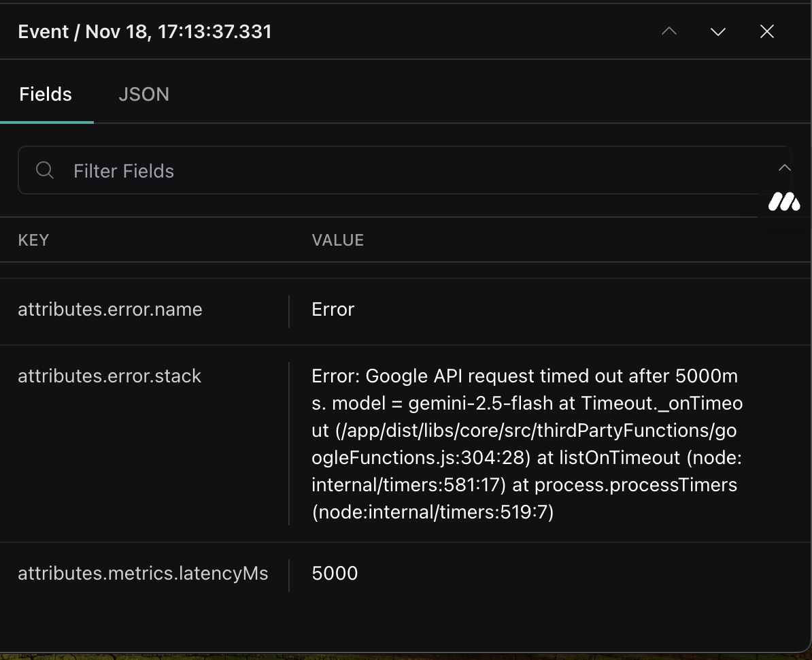The height and width of the screenshot is (660, 812).
Task: Click the Event Nov 18 timestamp title
Action: tap(145, 32)
